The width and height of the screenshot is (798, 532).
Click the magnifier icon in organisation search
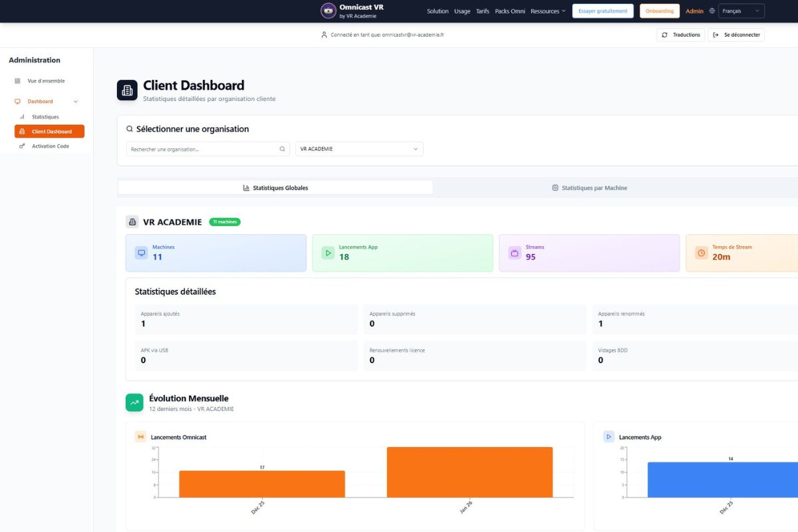click(282, 150)
